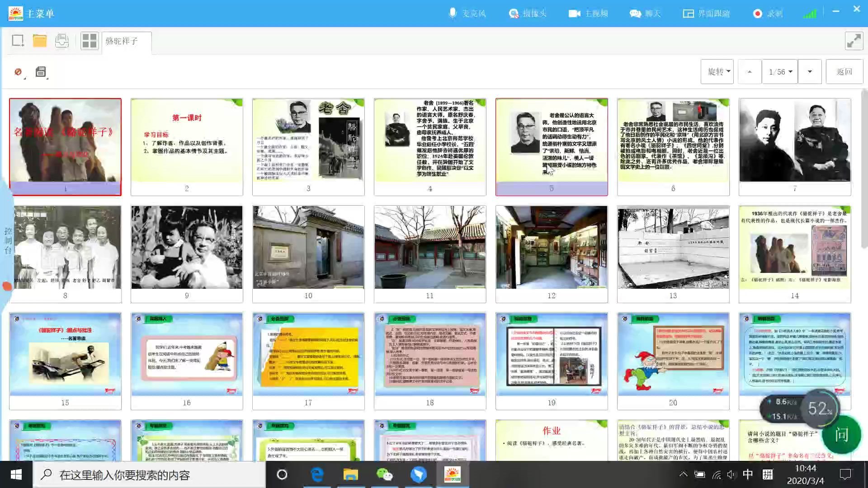Open slide 5 thumbnail
Image resolution: width=868 pixels, height=488 pixels.
tap(552, 147)
